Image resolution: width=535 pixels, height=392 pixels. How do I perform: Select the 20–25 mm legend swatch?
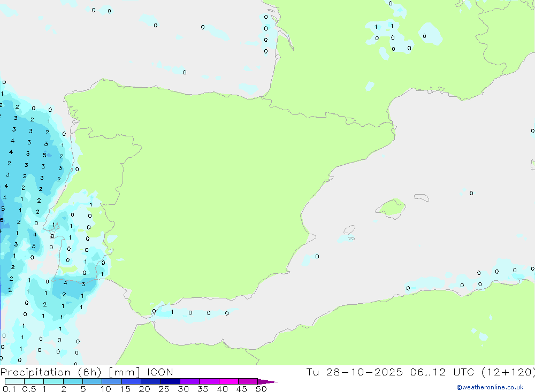[x=150, y=381]
